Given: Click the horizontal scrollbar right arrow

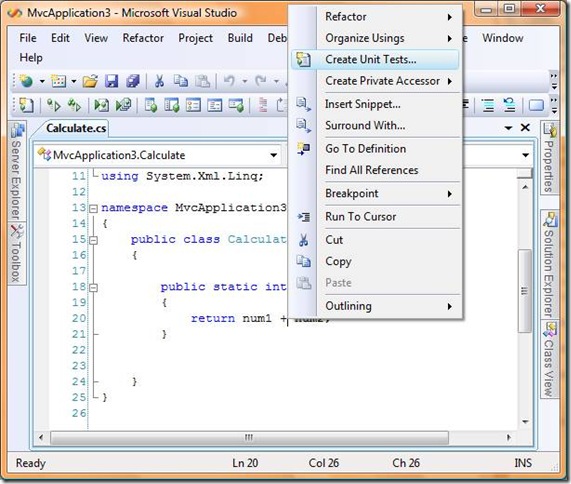Looking at the screenshot, I should coord(508,438).
